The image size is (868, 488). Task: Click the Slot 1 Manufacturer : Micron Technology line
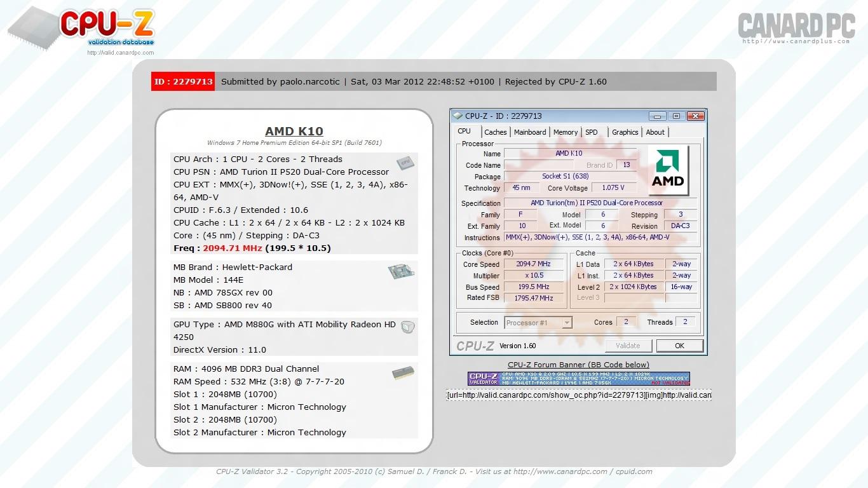coord(260,407)
